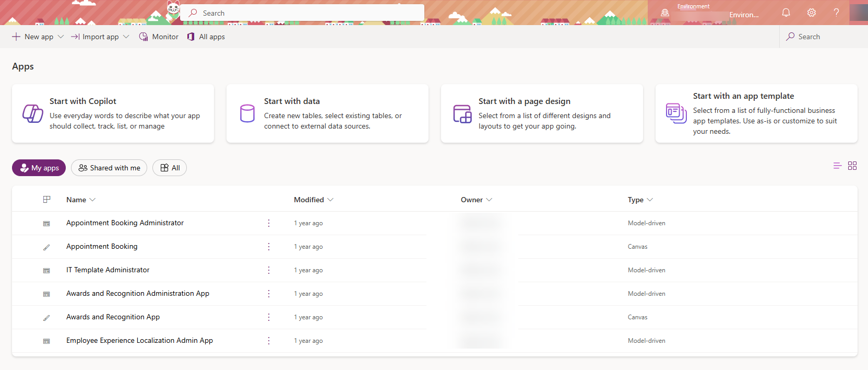Open the Start with an app template card
The height and width of the screenshot is (370, 868).
tap(756, 113)
